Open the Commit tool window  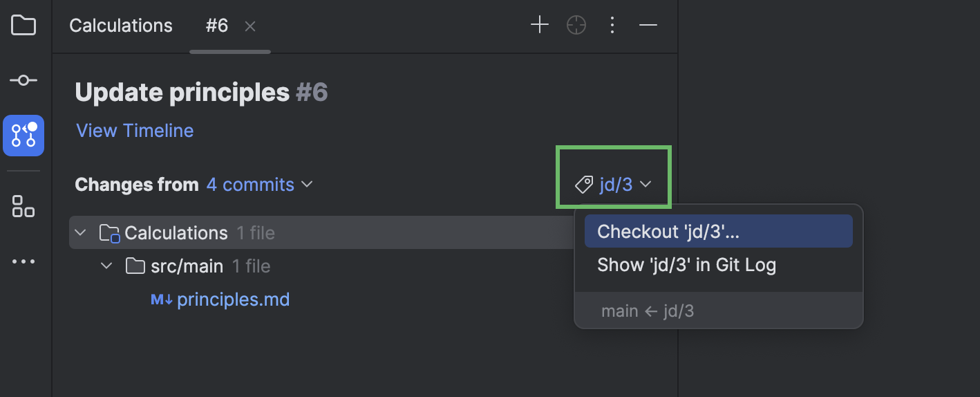coord(23,81)
